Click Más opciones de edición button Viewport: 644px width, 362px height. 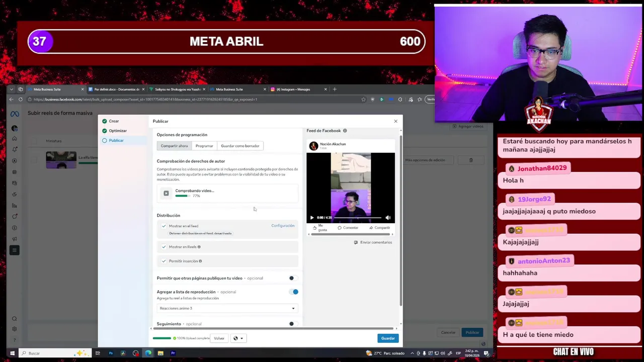click(x=425, y=160)
